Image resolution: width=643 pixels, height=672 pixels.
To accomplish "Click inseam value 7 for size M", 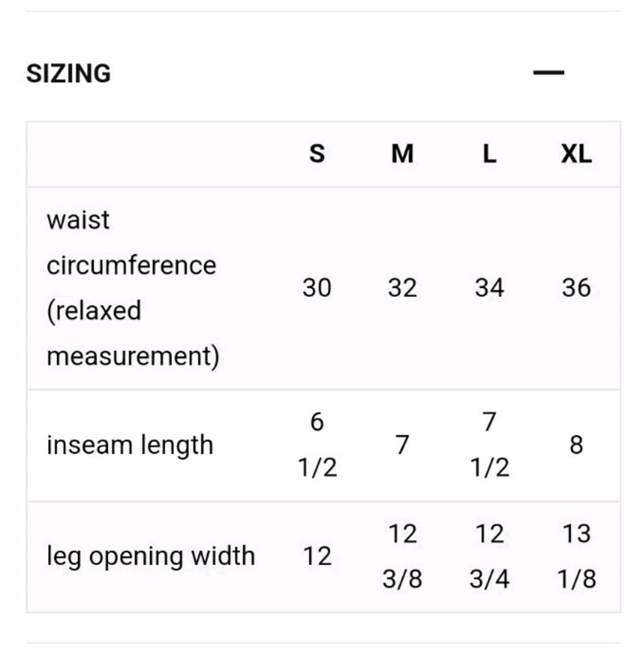I will (402, 445).
